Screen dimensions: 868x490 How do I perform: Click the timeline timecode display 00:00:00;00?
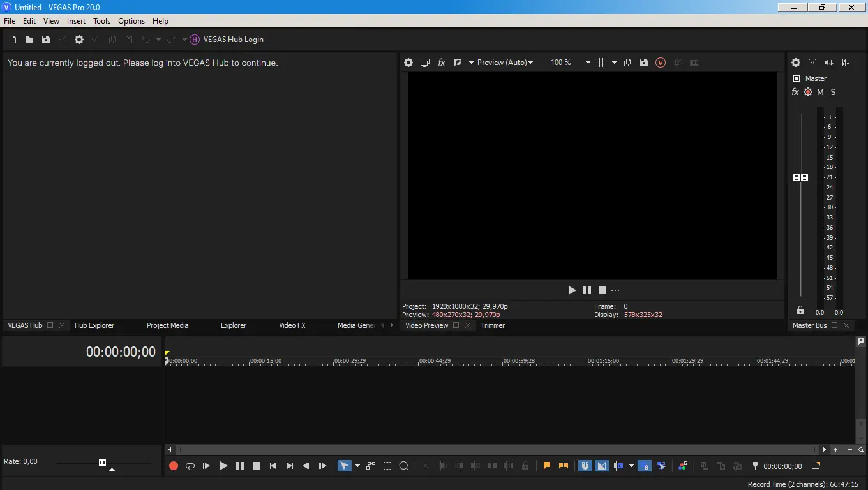click(121, 352)
